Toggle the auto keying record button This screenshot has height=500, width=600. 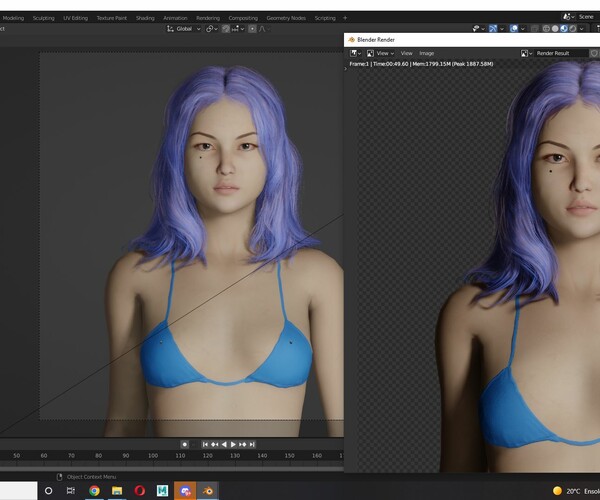tap(184, 444)
